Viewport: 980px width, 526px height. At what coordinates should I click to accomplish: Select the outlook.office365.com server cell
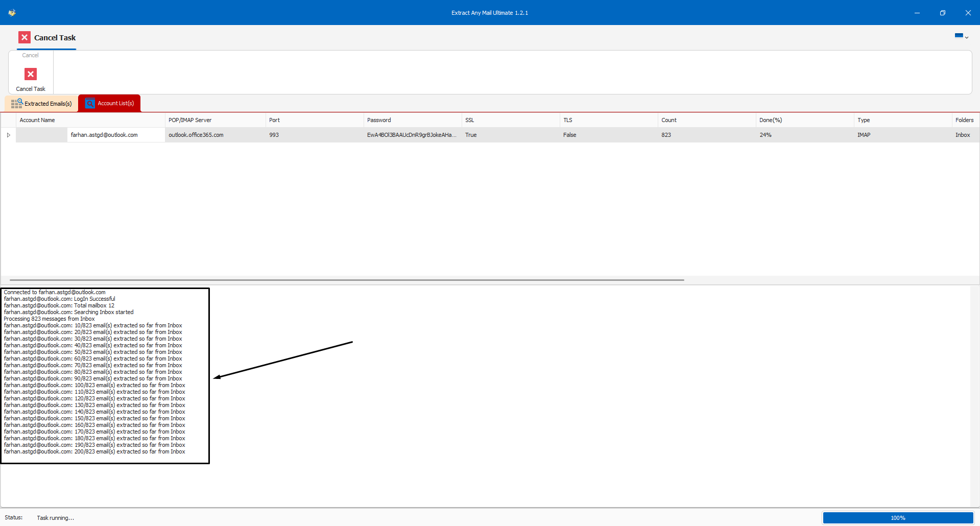click(x=196, y=135)
